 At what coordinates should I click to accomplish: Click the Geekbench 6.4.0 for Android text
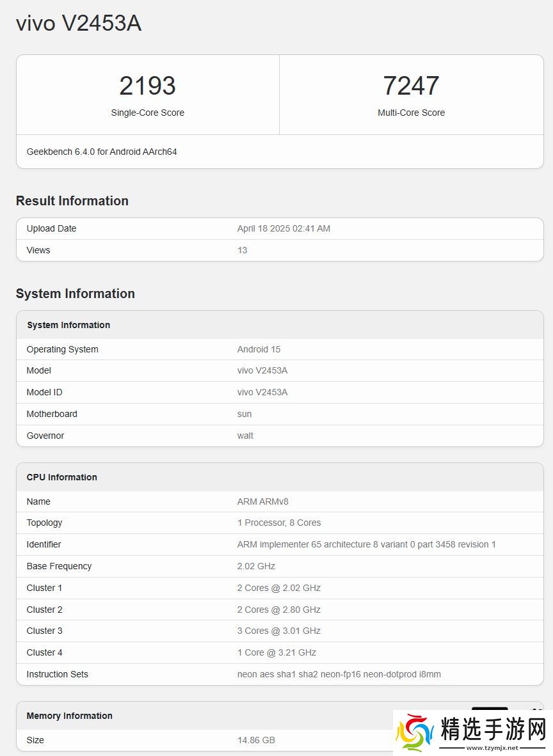coord(102,152)
